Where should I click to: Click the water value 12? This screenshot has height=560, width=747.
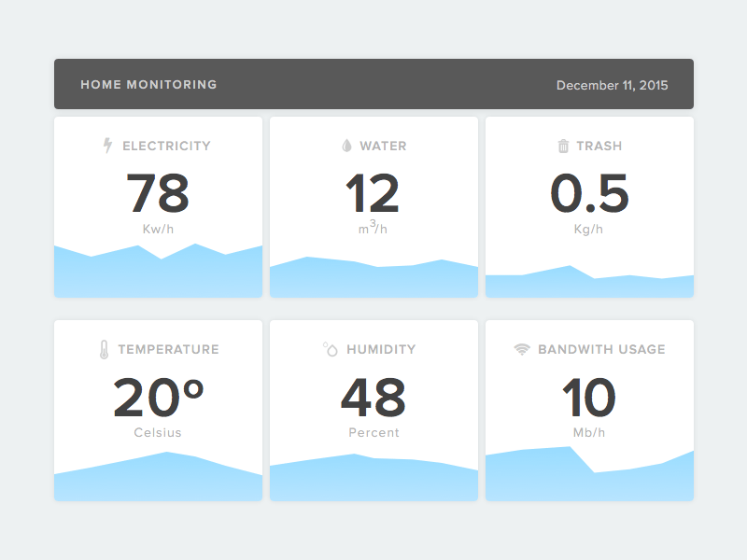tap(373, 193)
